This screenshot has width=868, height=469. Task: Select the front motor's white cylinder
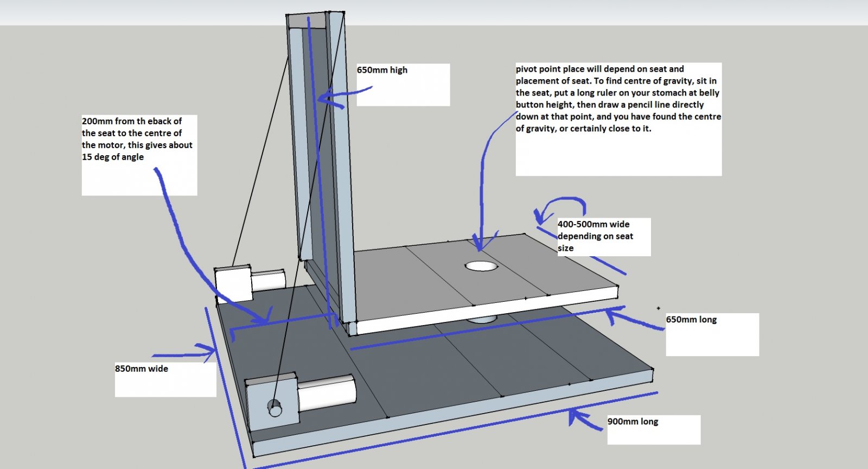[x=327, y=393]
